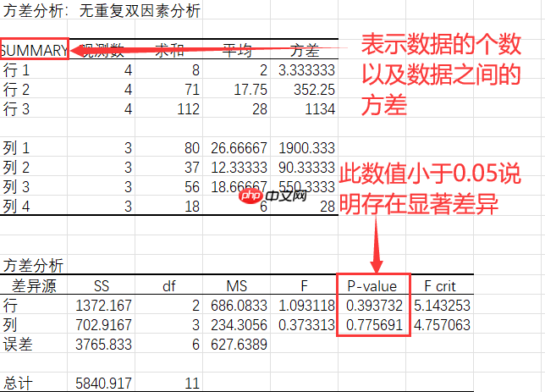Select the average cell 12.33333
This screenshot has width=545, height=392.
click(x=239, y=168)
